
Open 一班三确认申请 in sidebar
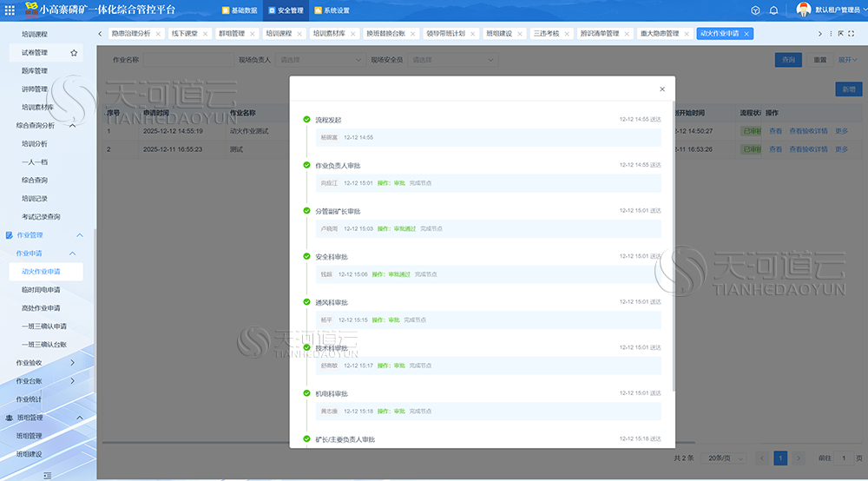tap(44, 326)
